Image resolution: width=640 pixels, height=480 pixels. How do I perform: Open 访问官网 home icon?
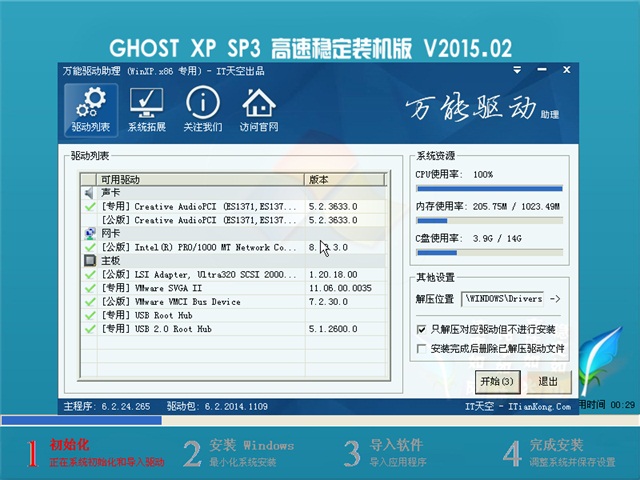click(x=259, y=110)
